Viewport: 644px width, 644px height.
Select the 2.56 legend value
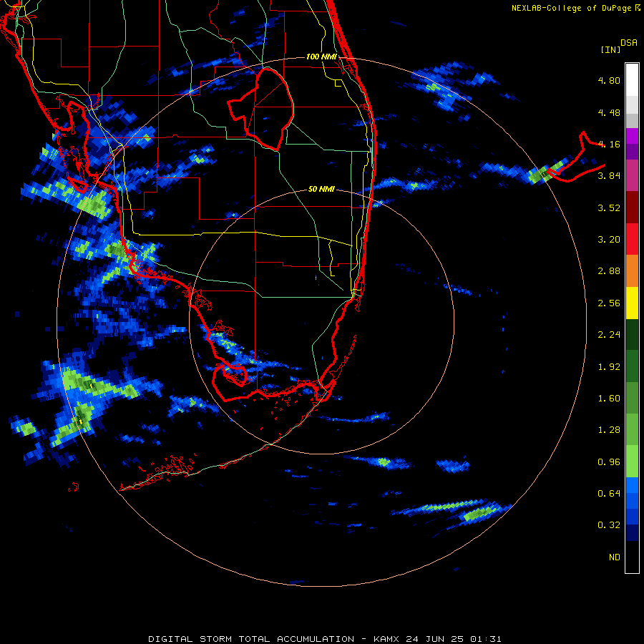click(609, 303)
